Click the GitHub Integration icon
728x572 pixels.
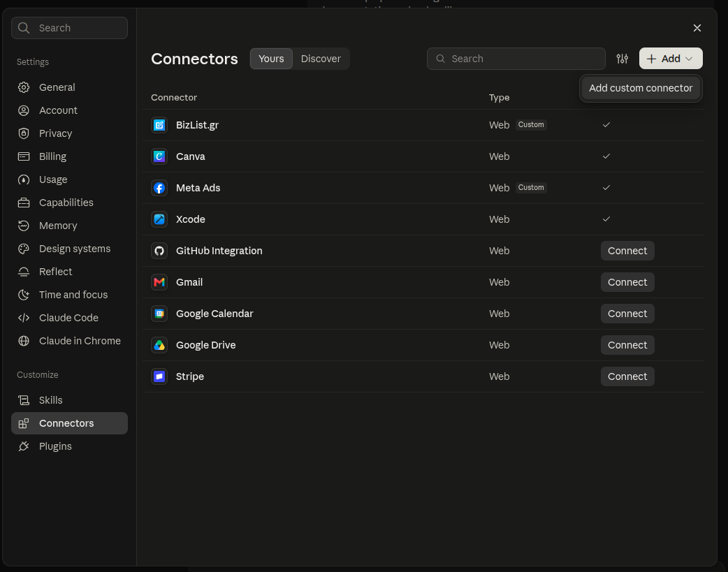click(159, 251)
